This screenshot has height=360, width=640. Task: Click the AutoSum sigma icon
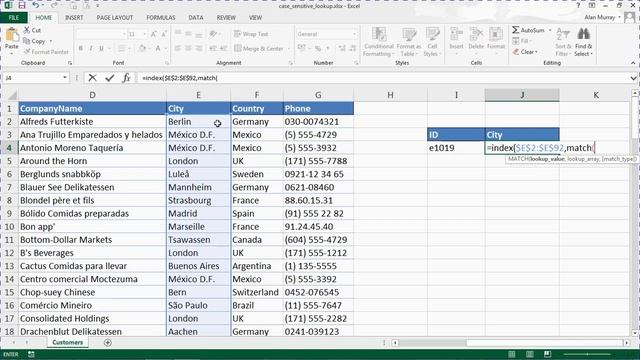516,30
